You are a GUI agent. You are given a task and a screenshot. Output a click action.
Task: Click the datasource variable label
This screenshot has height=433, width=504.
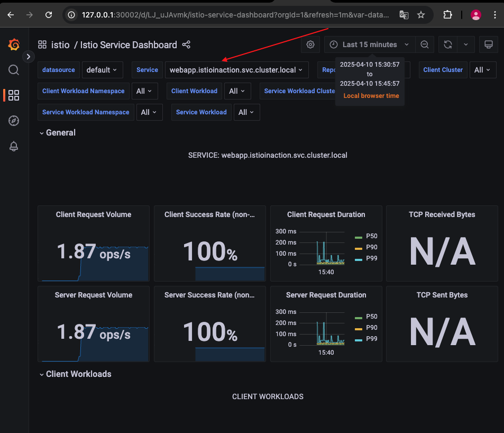[59, 70]
